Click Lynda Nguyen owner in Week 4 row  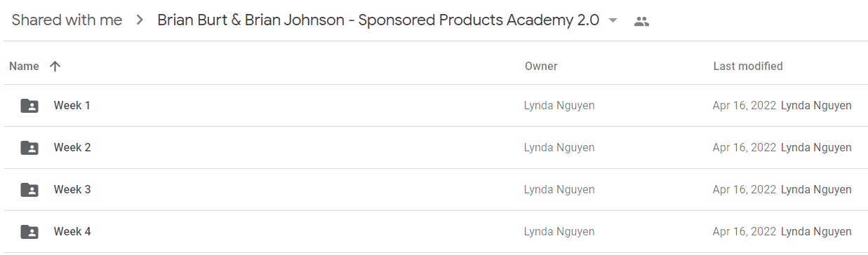[559, 232]
